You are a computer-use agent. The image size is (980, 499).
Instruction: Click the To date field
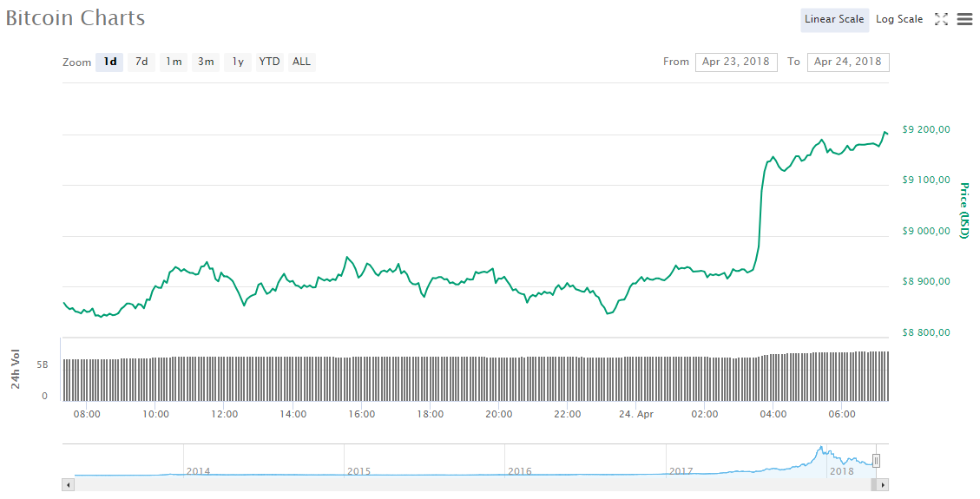click(x=848, y=62)
